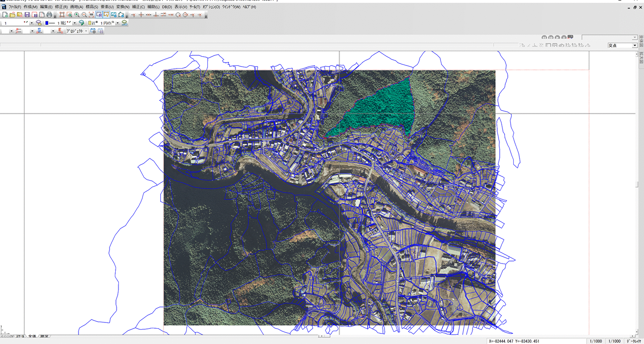
Task: Click the Fit-to-window display icon
Action: 62,15
